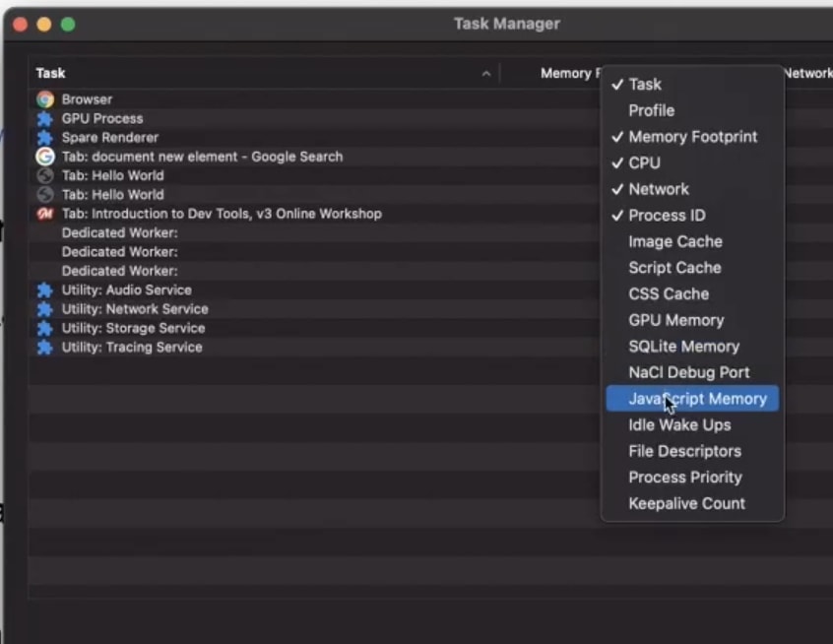Select JavaScript Memory in the menu
This screenshot has height=644, width=833.
pyautogui.click(x=692, y=399)
